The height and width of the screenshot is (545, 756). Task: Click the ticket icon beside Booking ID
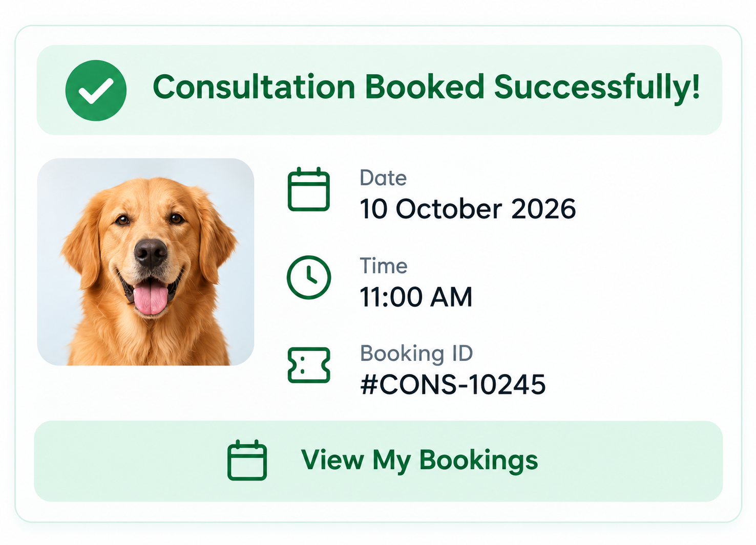click(x=309, y=365)
